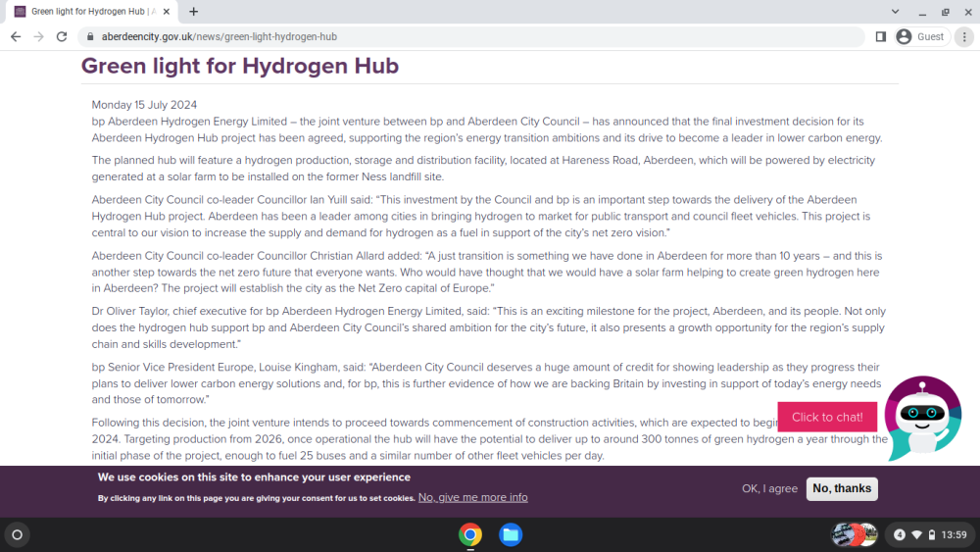Click the address bar URL field
The image size is (980, 552).
472,37
